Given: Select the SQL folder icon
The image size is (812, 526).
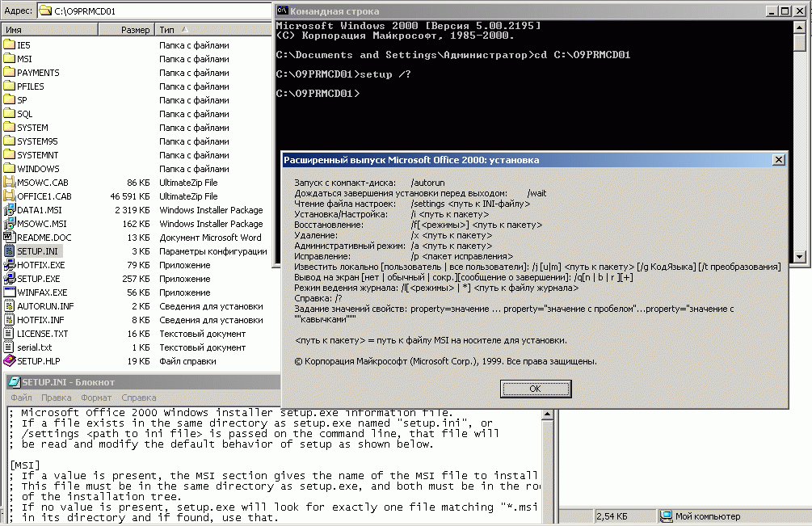Looking at the screenshot, I should [10, 113].
